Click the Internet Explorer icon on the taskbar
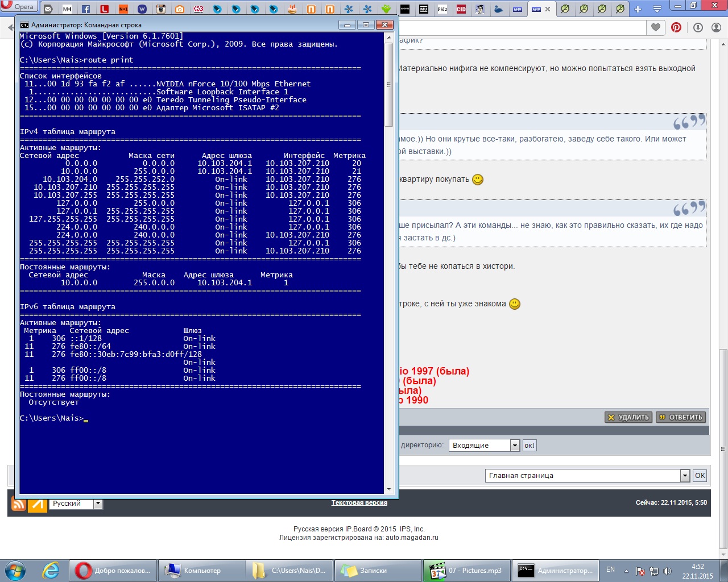The image size is (728, 582). point(51,570)
